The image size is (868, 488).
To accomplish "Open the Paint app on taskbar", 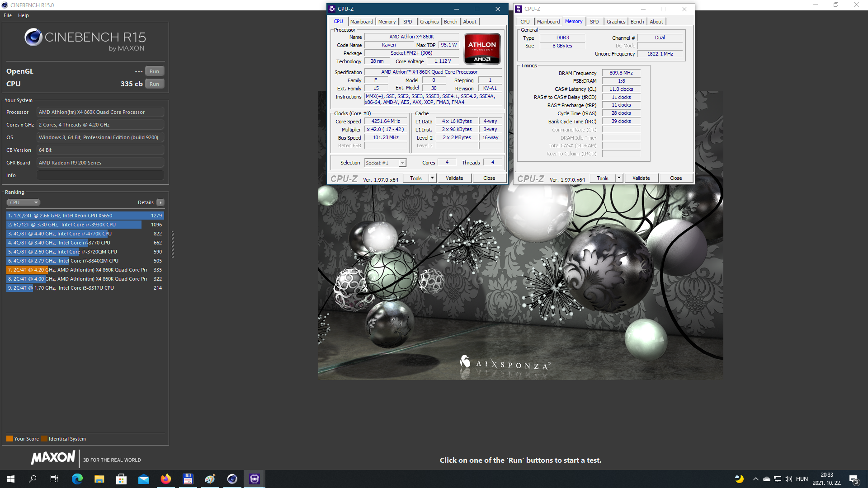I will tap(210, 479).
